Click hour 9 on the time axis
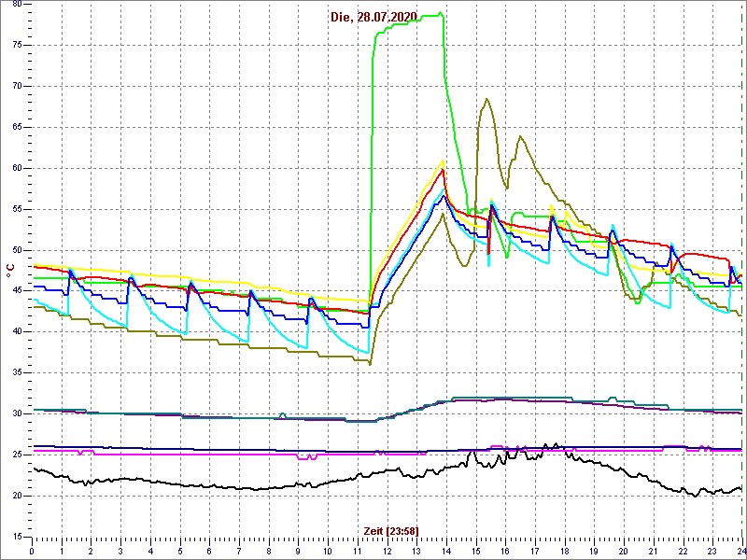Viewport: 747px width, 560px height. coord(298,551)
